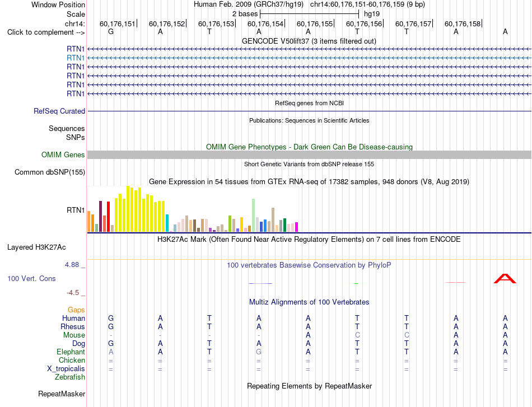532x407 pixels.
Task: Click the RepeatMasker track label
Action: (x=62, y=394)
